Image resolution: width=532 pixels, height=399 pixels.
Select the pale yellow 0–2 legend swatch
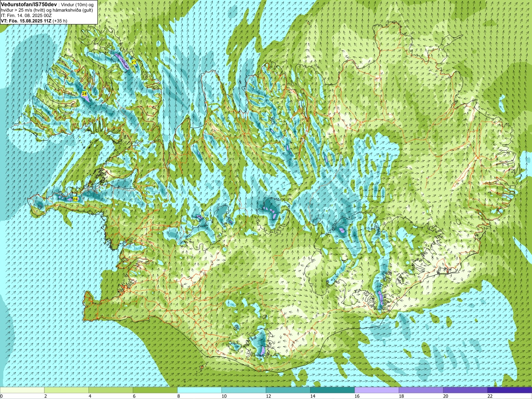click(x=22, y=390)
